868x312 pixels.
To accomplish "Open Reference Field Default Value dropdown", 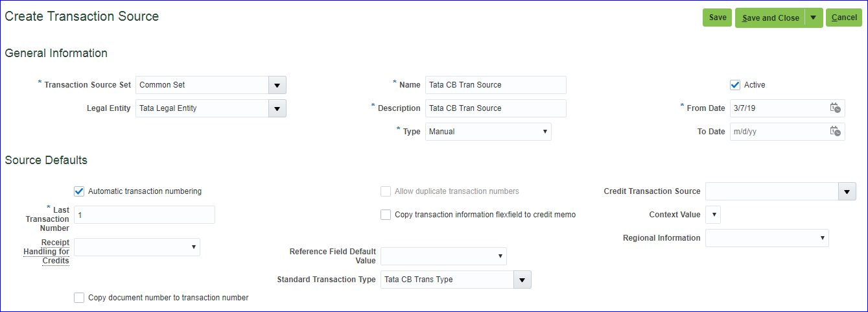I will (443, 256).
